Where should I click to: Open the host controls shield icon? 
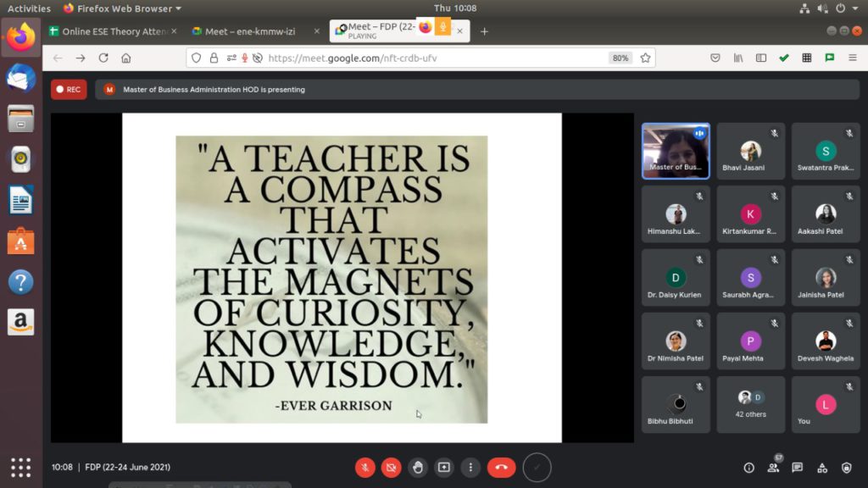point(847,468)
